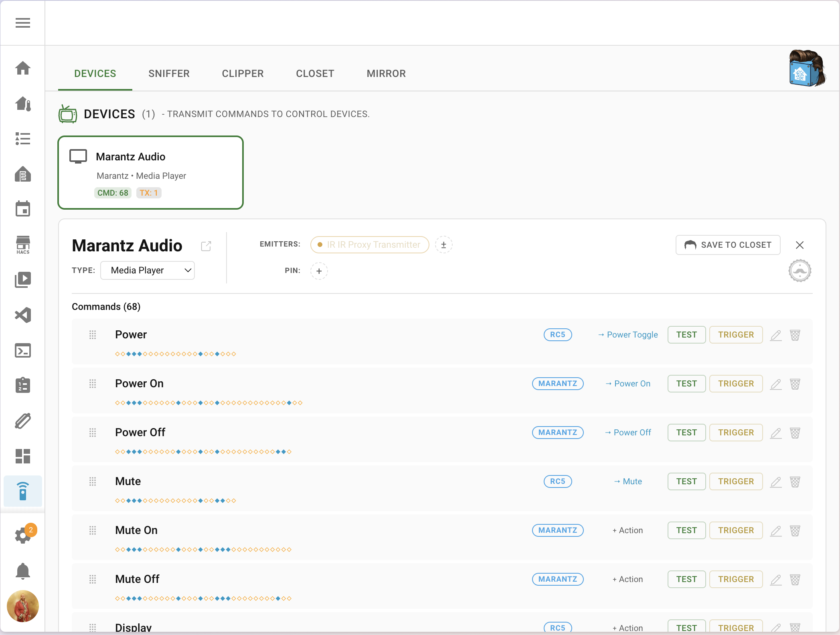This screenshot has height=635, width=840.
Task: Edit the Power command
Action: 776,335
